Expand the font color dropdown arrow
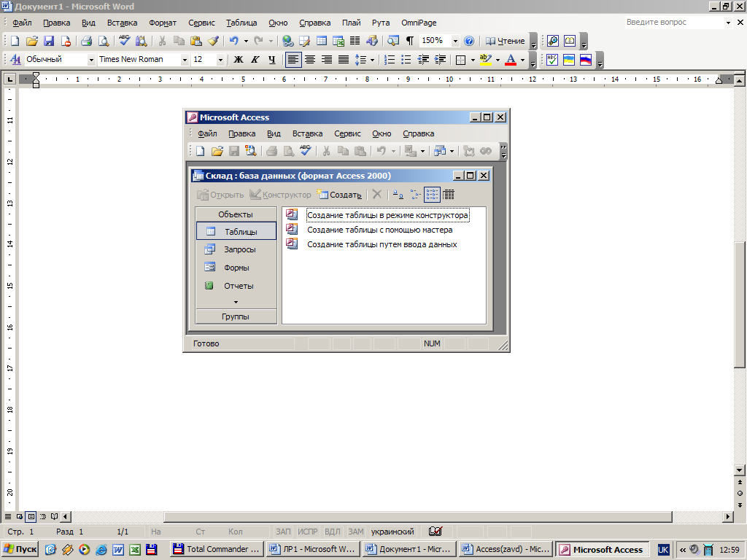The height and width of the screenshot is (560, 747). point(522,60)
